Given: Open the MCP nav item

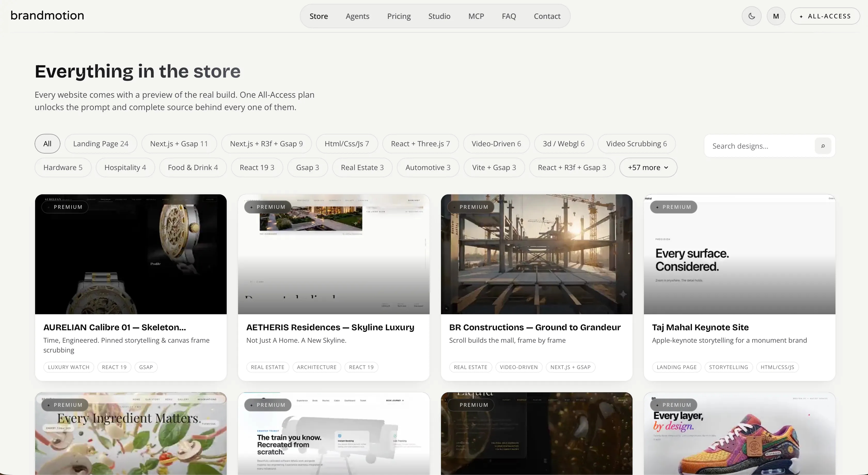Looking at the screenshot, I should click(476, 16).
